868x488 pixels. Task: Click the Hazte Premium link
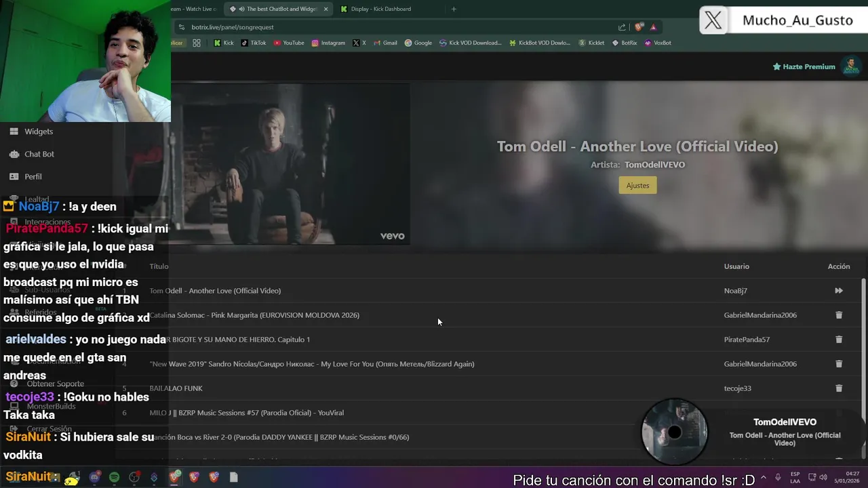click(x=804, y=66)
